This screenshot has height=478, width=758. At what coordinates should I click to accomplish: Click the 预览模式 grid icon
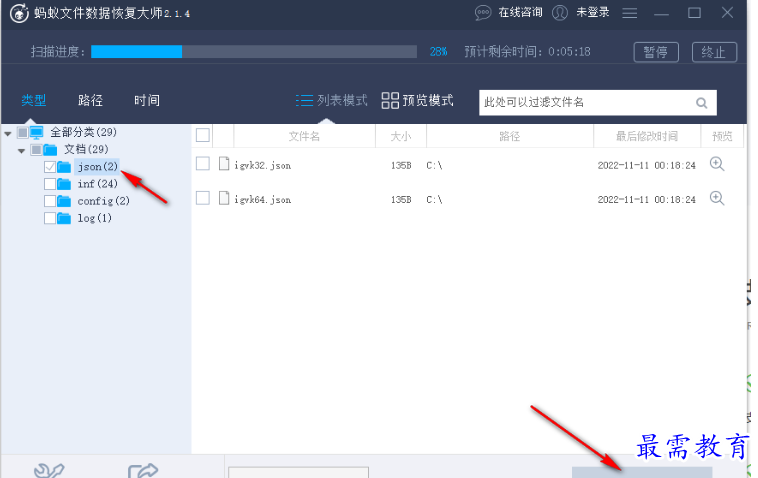pos(390,101)
